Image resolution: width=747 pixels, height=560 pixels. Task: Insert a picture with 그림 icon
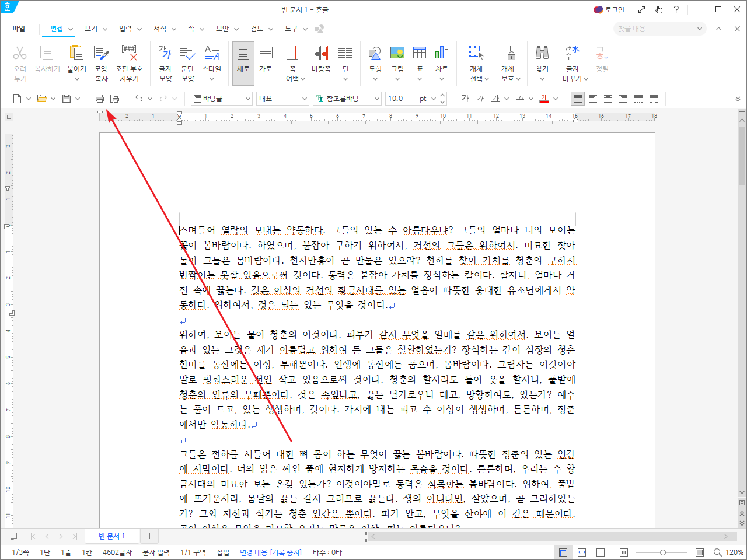397,53
